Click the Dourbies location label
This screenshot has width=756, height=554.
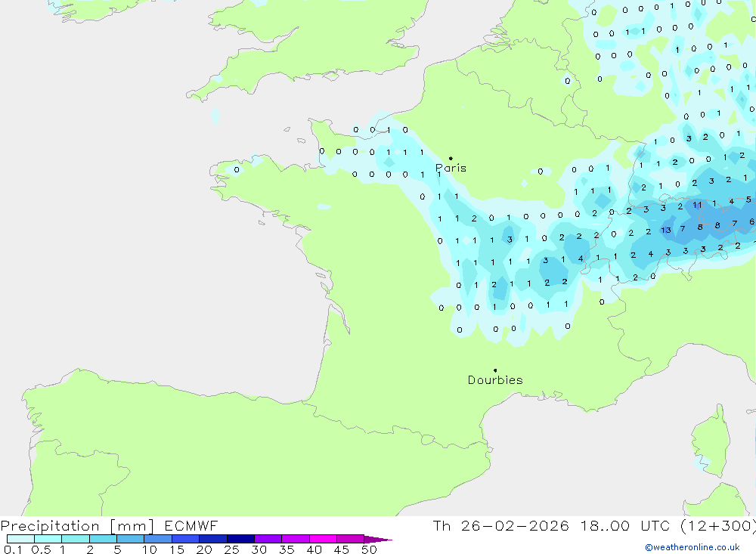click(x=495, y=380)
